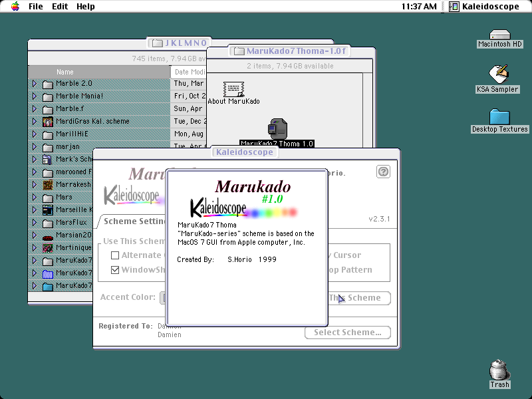
Task: Click the help question mark in Kaleidoscope window
Action: pyautogui.click(x=383, y=172)
